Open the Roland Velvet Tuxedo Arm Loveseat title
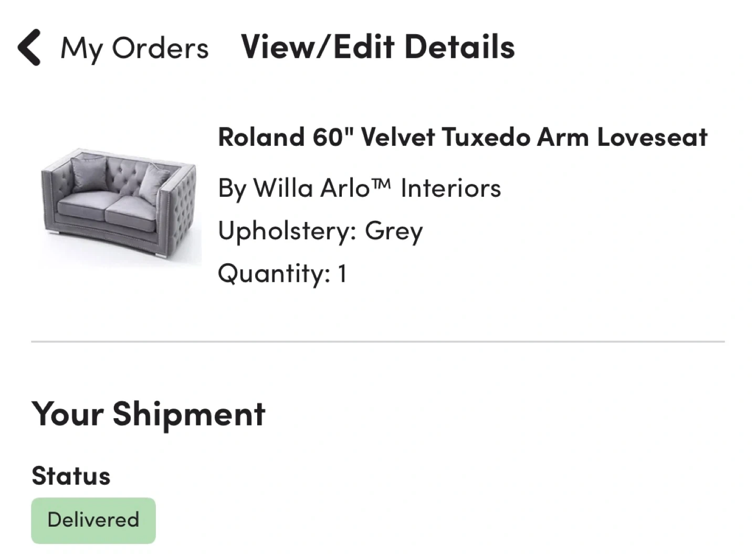This screenshot has width=756, height=555. tap(462, 137)
